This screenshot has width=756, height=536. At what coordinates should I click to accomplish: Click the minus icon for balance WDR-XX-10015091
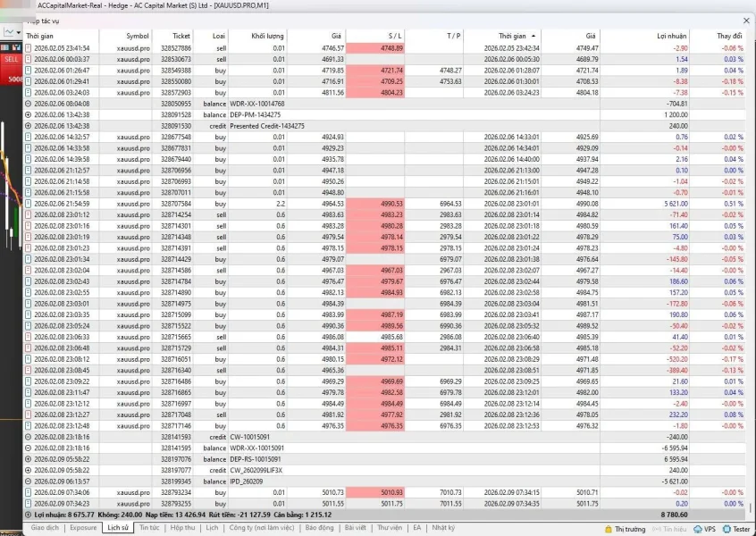coord(29,448)
